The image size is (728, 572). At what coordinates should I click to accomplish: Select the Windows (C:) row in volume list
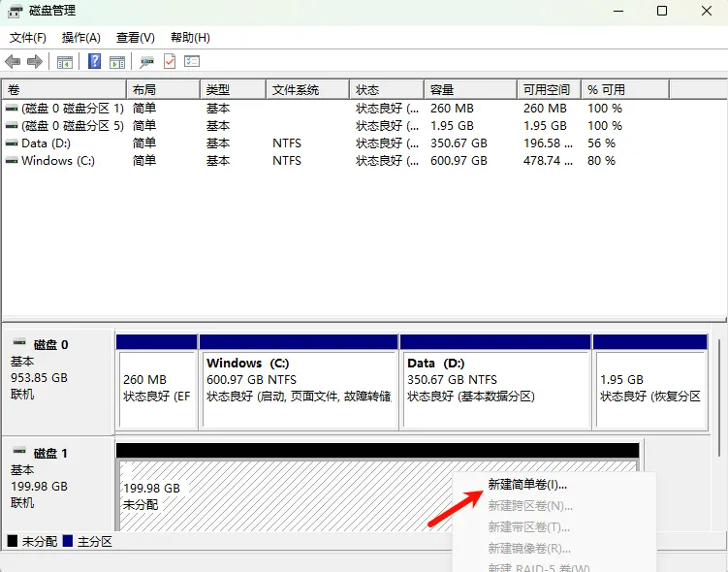[58, 161]
